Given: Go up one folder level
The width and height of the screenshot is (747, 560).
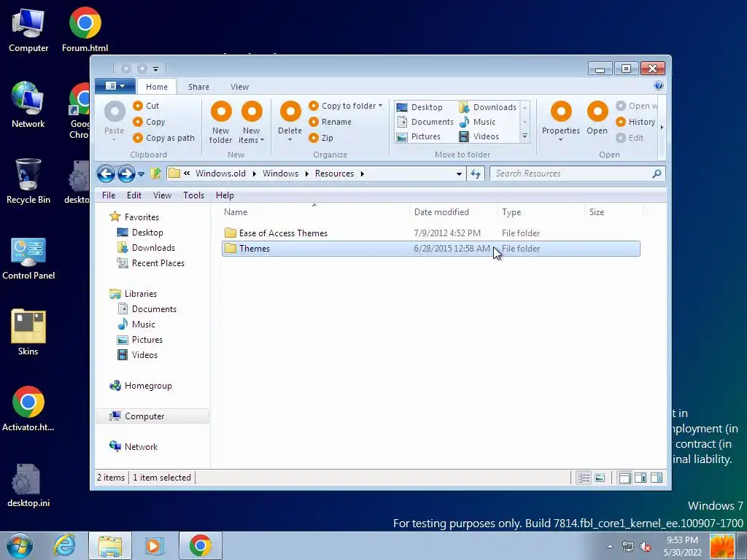Looking at the screenshot, I should pyautogui.click(x=155, y=174).
